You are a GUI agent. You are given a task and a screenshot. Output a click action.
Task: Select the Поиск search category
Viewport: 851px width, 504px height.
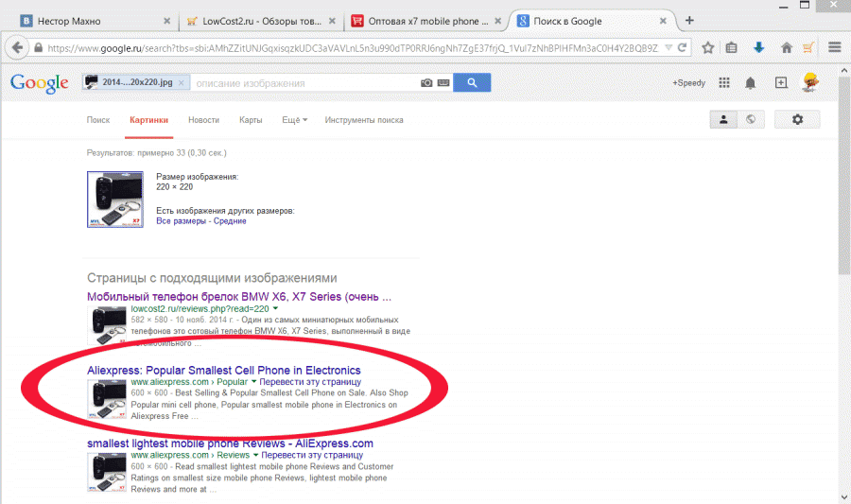98,120
